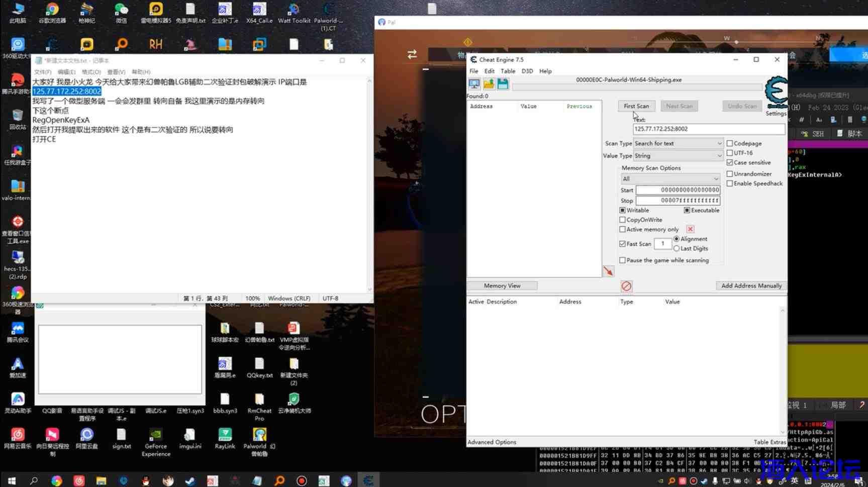Enable the UTF-16 checkbox
This screenshot has height=487, width=868.
[730, 153]
